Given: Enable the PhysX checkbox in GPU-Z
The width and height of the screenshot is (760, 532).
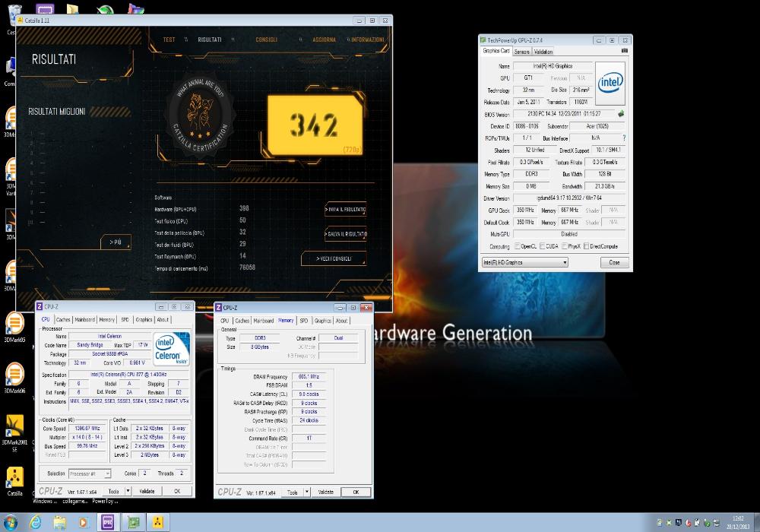Looking at the screenshot, I should pyautogui.click(x=564, y=246).
